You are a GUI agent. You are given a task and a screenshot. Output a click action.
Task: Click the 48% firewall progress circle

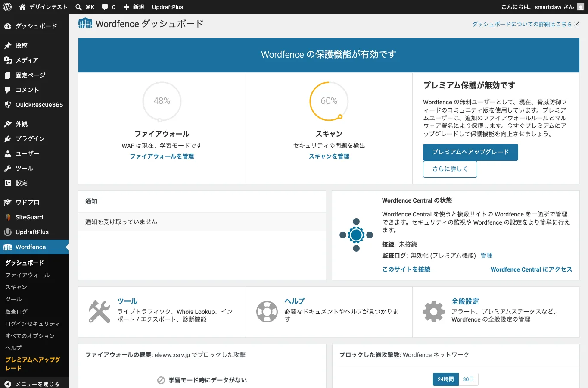point(162,102)
